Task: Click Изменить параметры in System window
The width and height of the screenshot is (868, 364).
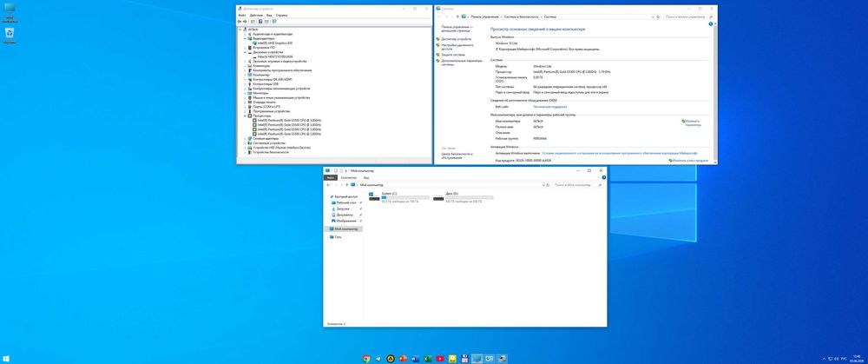Action: pyautogui.click(x=693, y=122)
